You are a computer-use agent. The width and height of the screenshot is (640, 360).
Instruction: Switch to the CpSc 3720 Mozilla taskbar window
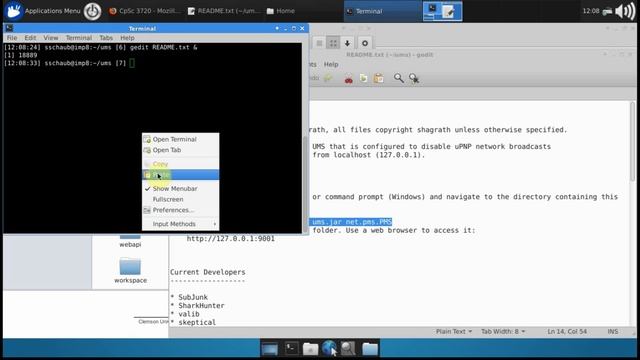coord(144,11)
